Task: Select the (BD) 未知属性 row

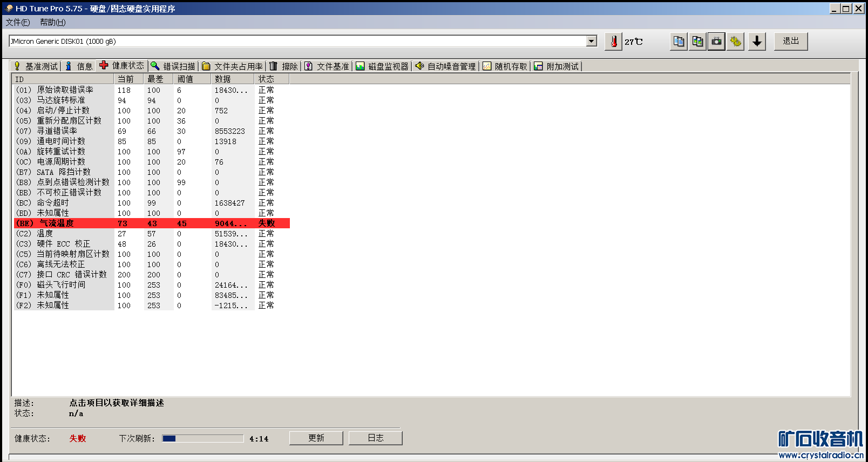Action: [x=152, y=213]
